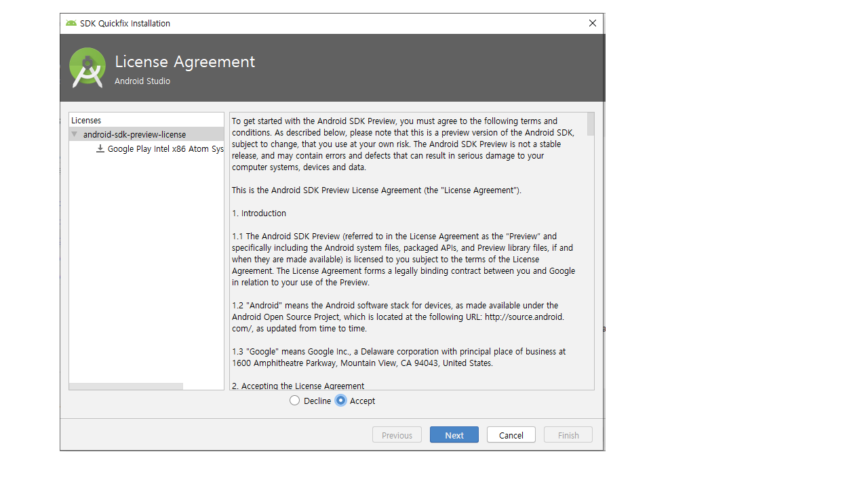Select the android-sdk-preview-license entry
Viewport: 868px width, 488px height.
[134, 134]
